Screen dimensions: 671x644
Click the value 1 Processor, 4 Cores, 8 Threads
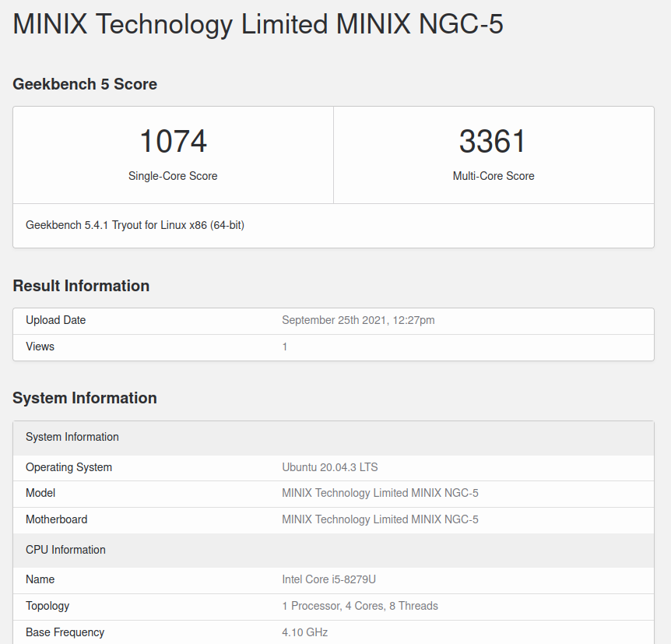360,606
